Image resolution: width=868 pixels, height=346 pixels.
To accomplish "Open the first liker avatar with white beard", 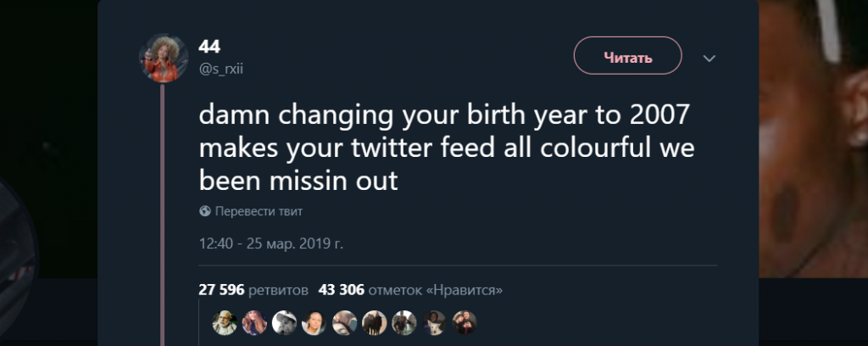I will click(224, 322).
